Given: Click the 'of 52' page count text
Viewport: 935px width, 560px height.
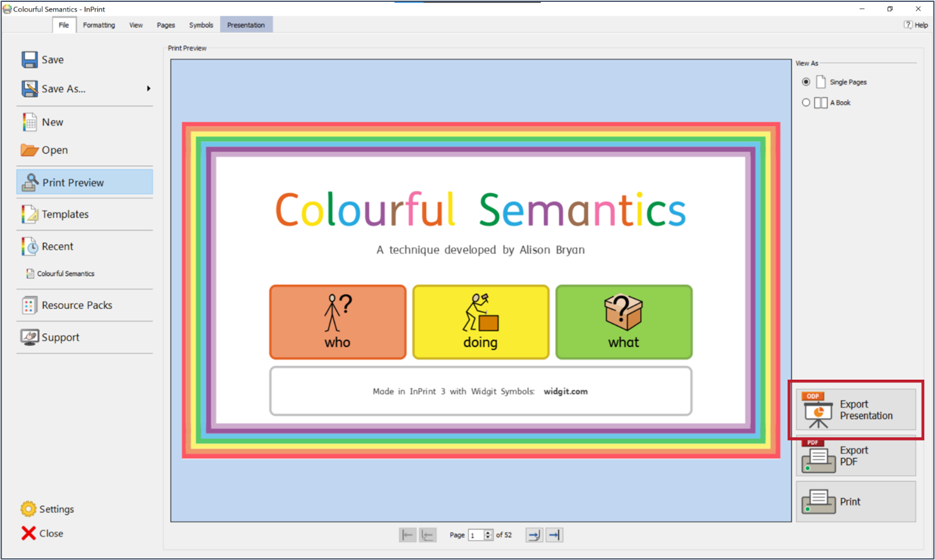Looking at the screenshot, I should (x=504, y=535).
